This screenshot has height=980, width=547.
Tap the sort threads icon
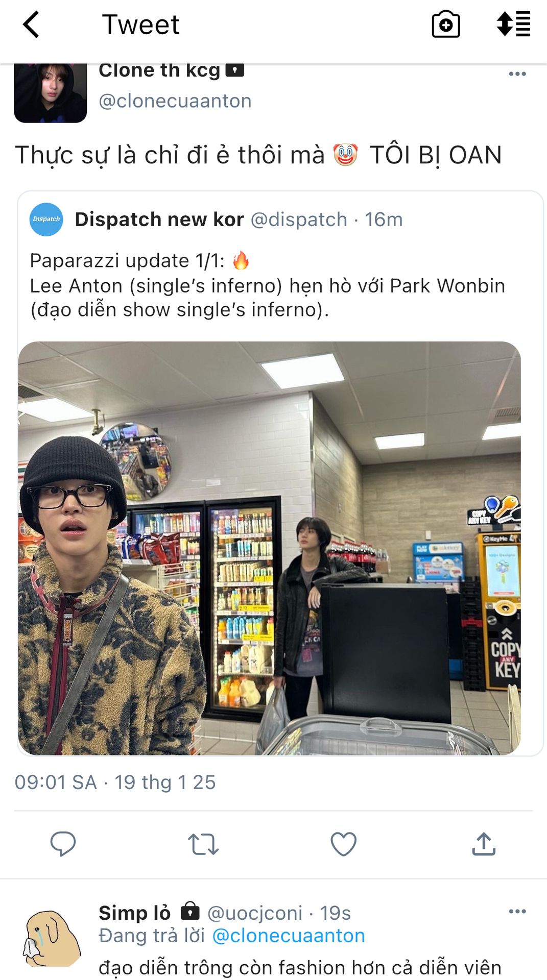[x=513, y=24]
